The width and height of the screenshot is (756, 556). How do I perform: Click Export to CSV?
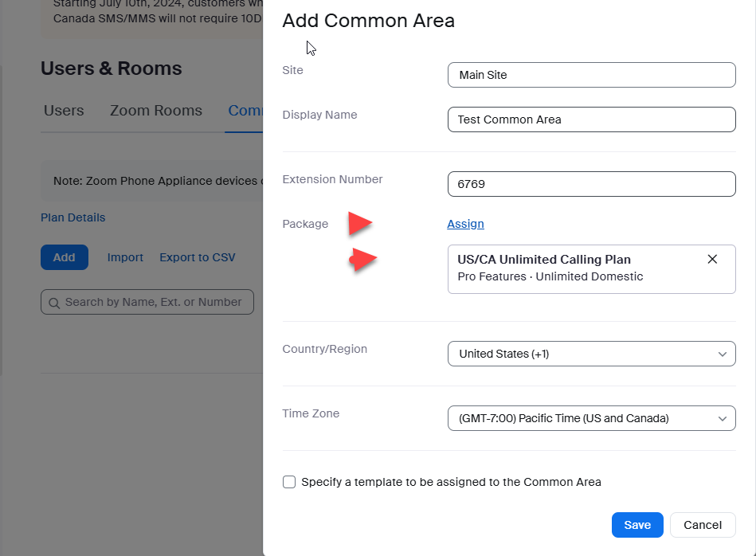tap(198, 257)
